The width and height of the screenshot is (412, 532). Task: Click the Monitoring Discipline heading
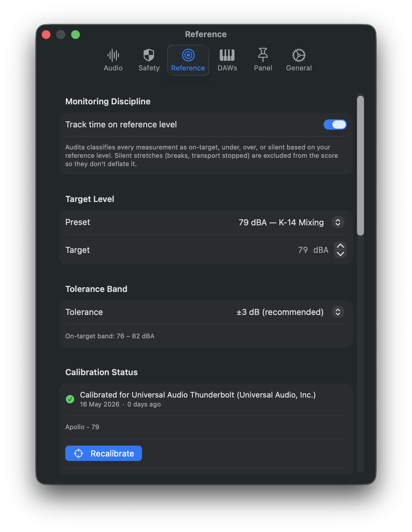coord(108,101)
